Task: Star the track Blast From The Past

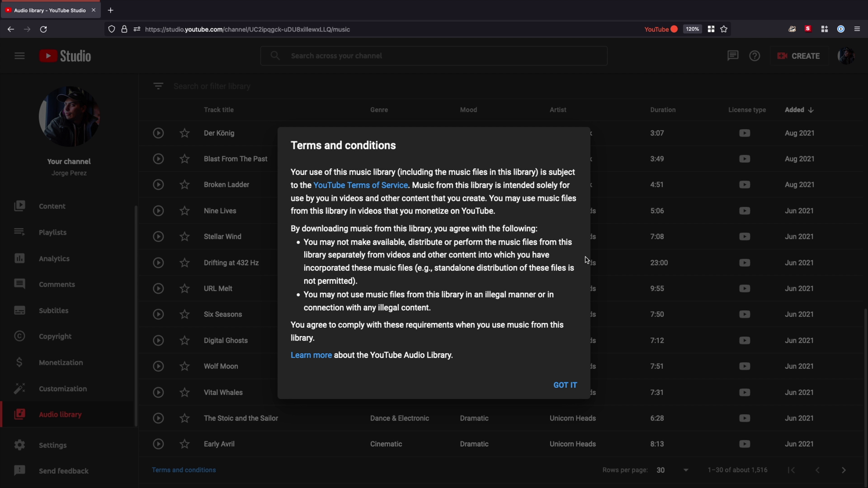Action: [x=184, y=159]
